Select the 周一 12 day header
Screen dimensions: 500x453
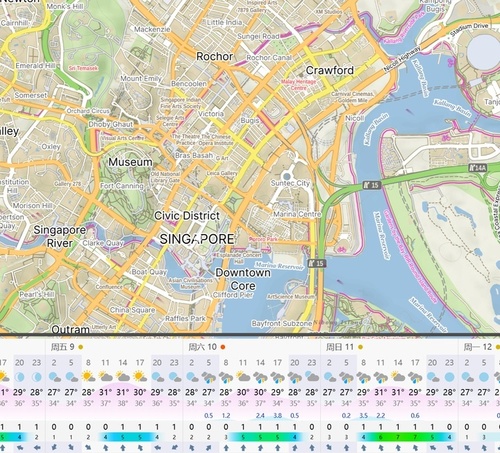click(478, 347)
